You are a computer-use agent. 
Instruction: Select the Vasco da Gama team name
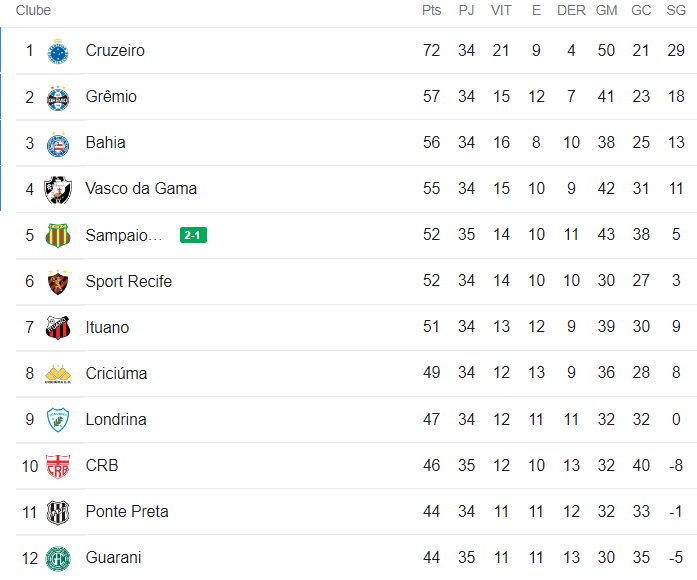[x=141, y=189]
